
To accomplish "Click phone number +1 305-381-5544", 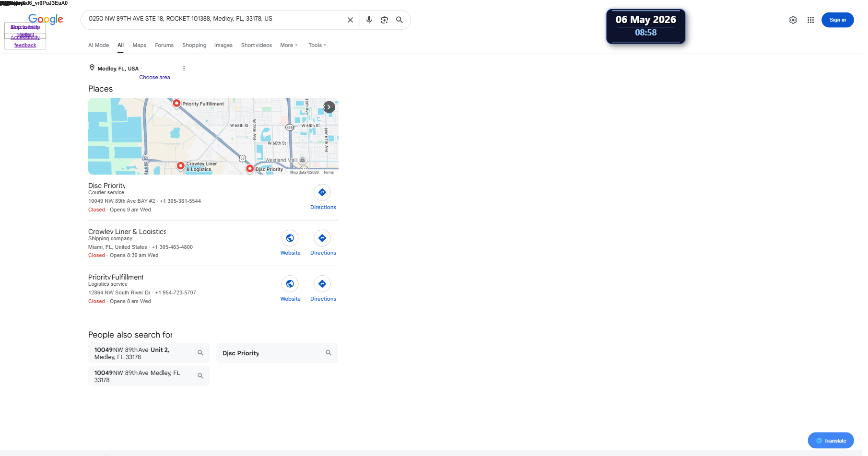I will [x=180, y=201].
